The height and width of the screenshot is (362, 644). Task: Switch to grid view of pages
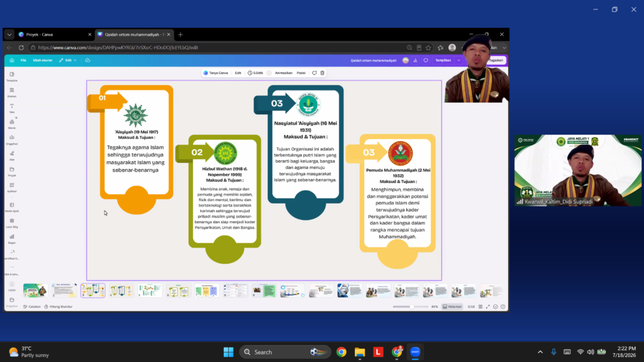[480, 307]
